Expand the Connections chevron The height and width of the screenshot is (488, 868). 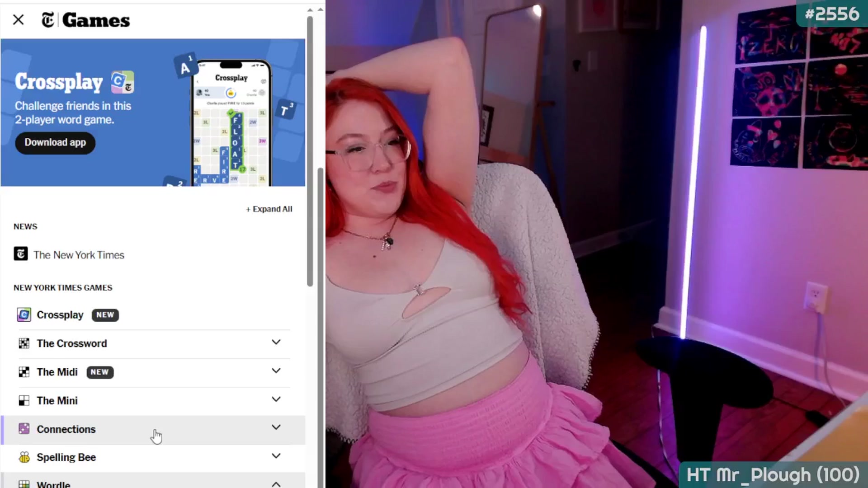pyautogui.click(x=276, y=427)
